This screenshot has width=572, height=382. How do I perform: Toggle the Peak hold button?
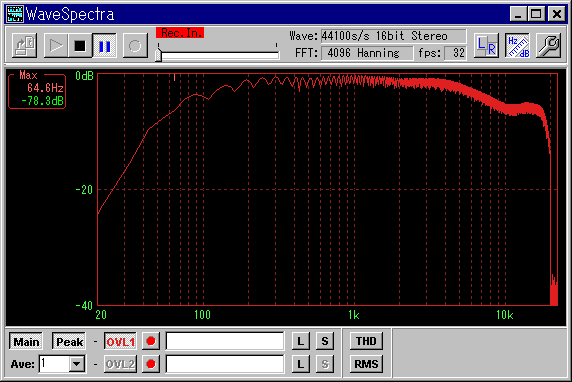tap(69, 342)
